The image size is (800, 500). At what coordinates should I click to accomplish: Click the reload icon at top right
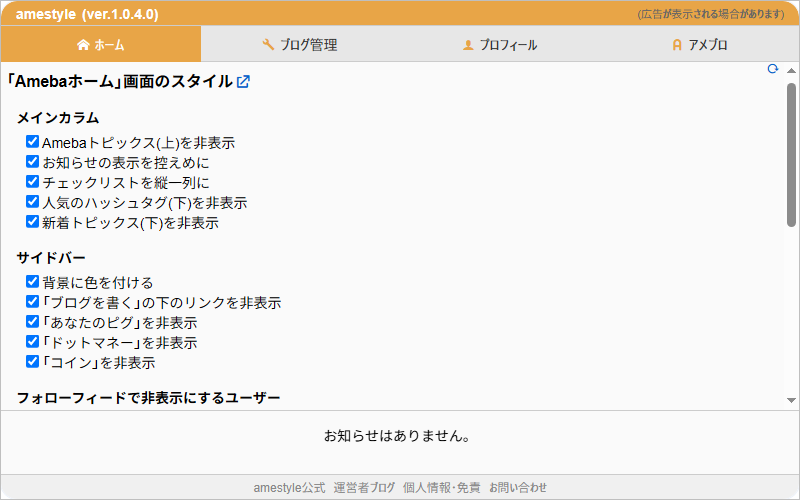tap(772, 69)
